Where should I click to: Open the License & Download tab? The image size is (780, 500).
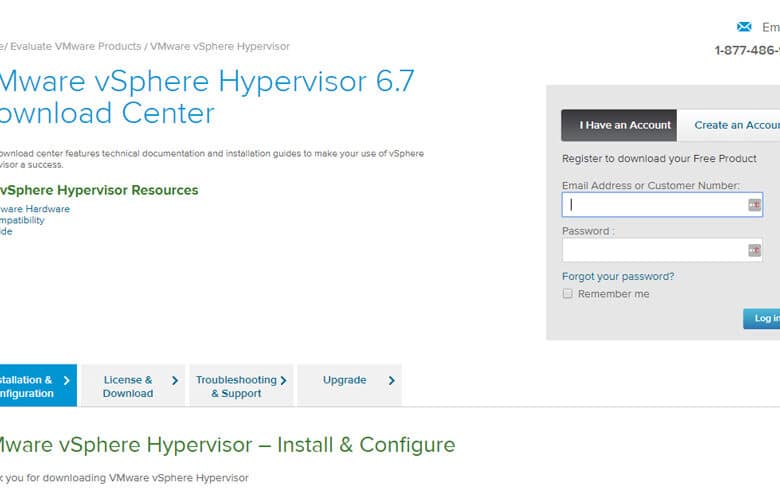[x=133, y=386]
